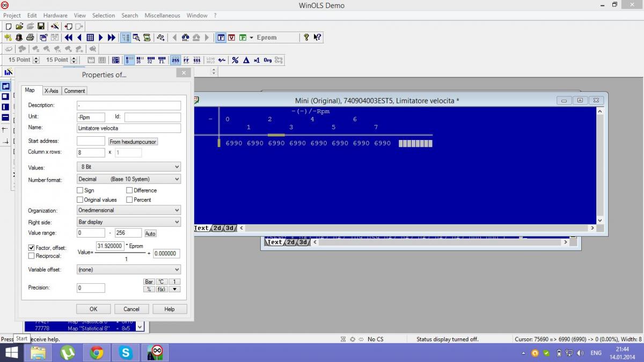The image size is (644, 362).
Task: Select the 3d tab in the map window
Action: (x=230, y=228)
